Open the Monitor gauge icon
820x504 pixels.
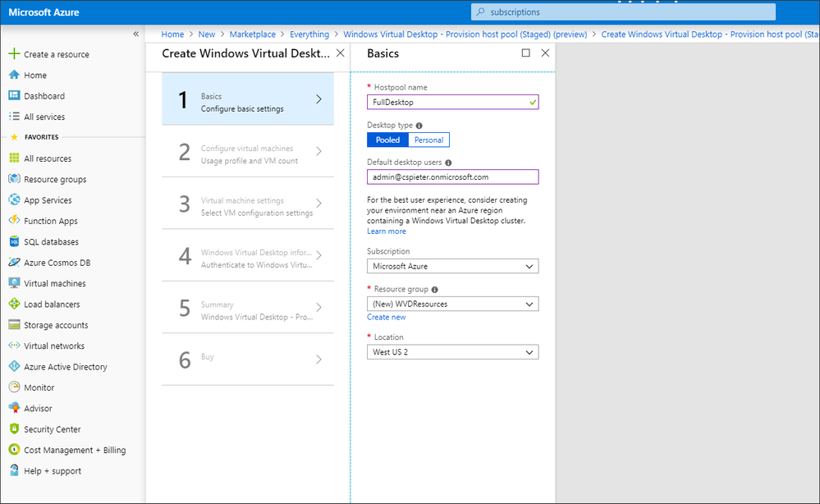click(x=14, y=387)
